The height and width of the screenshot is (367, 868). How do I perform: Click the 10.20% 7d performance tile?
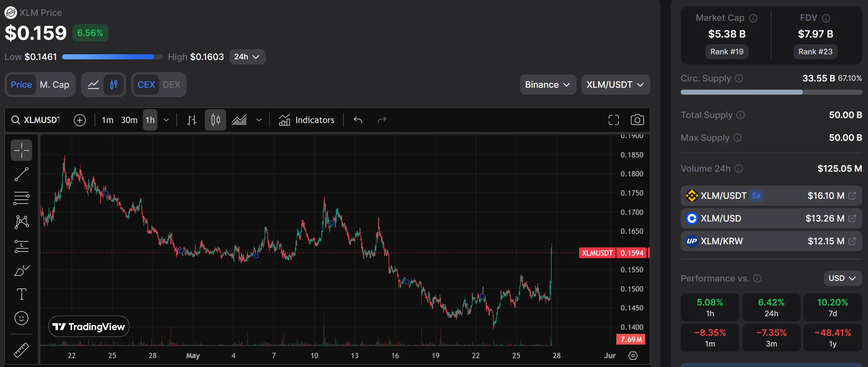(x=832, y=307)
